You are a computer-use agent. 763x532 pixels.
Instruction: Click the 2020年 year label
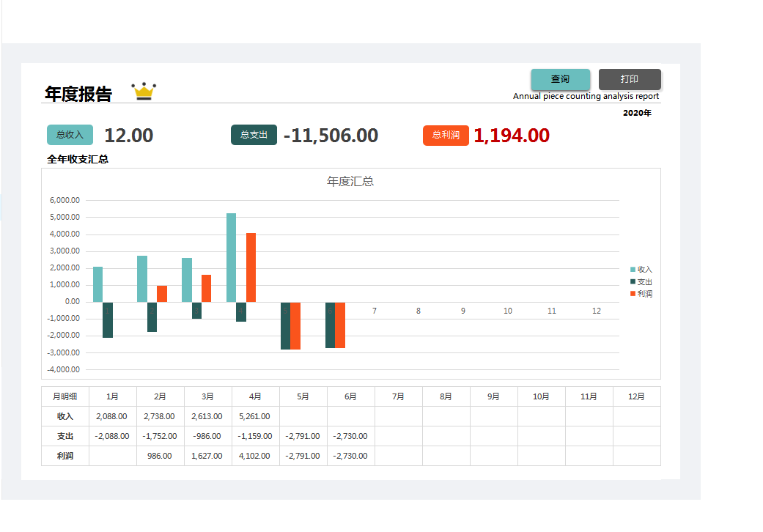pyautogui.click(x=637, y=113)
